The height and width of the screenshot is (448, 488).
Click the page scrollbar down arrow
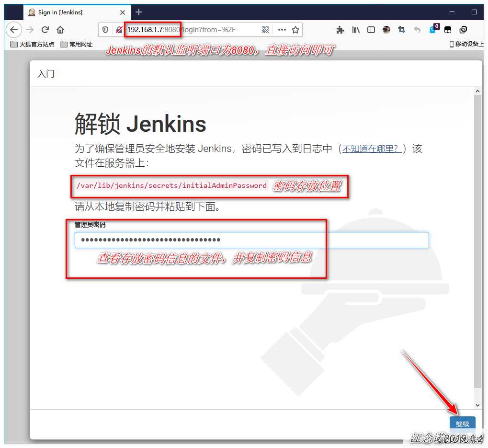[x=477, y=405]
